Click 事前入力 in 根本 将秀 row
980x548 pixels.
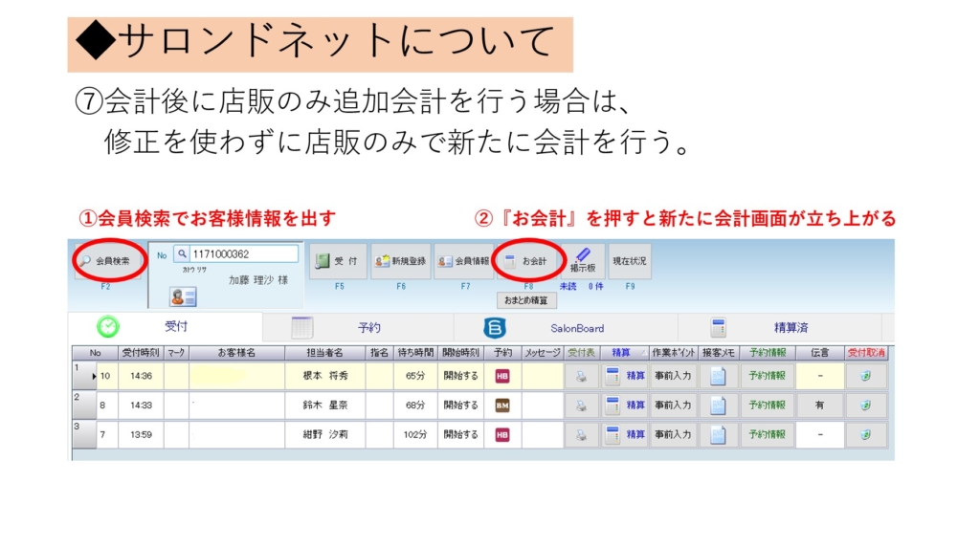click(x=673, y=376)
